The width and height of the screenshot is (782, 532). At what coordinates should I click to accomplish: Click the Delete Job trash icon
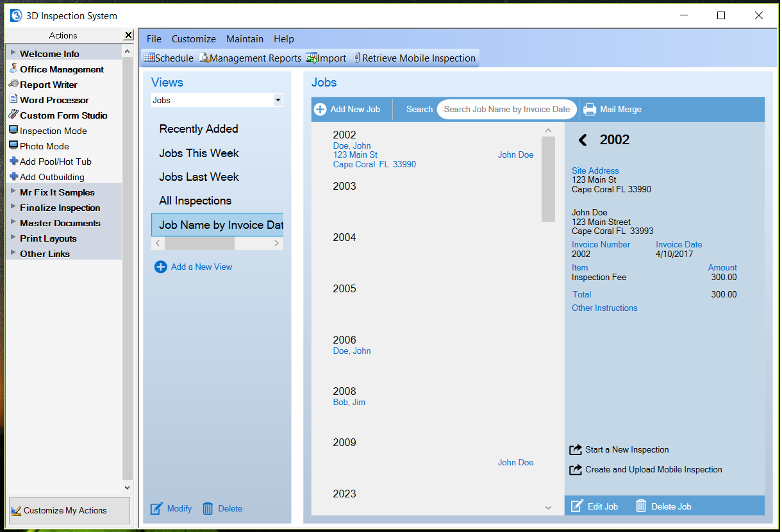tap(641, 506)
